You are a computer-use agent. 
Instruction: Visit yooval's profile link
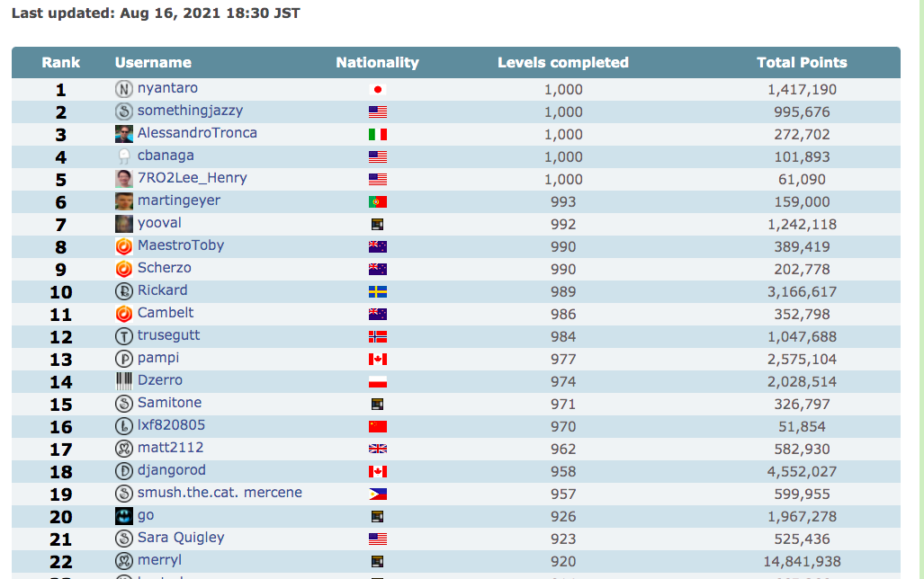(x=159, y=223)
